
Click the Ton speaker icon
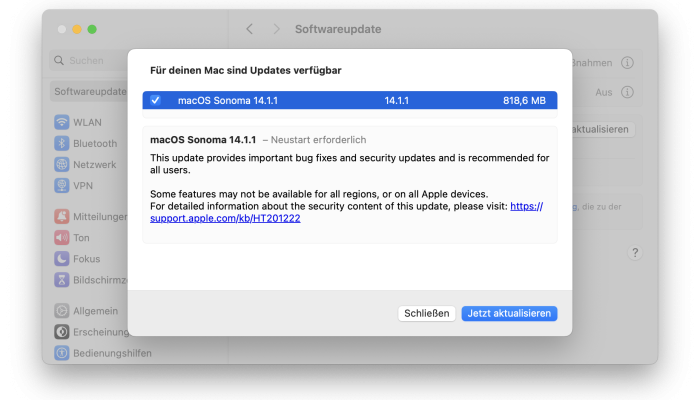click(x=62, y=238)
